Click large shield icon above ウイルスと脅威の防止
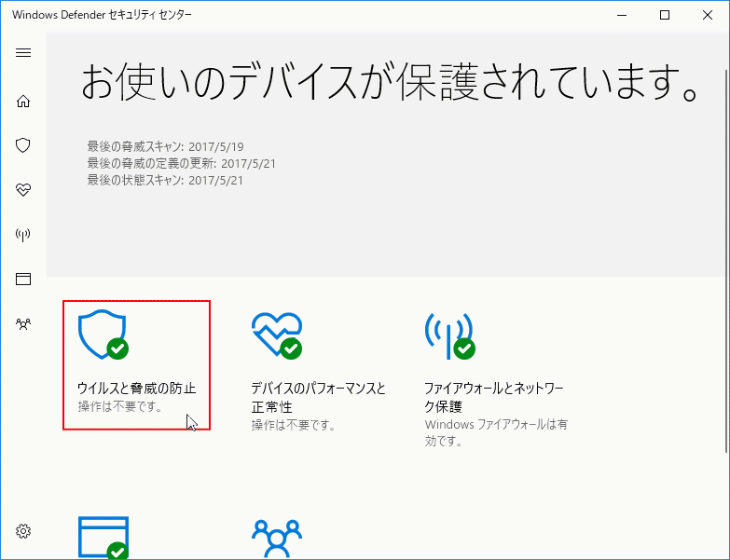Screen dimensions: 730x560 point(103,335)
